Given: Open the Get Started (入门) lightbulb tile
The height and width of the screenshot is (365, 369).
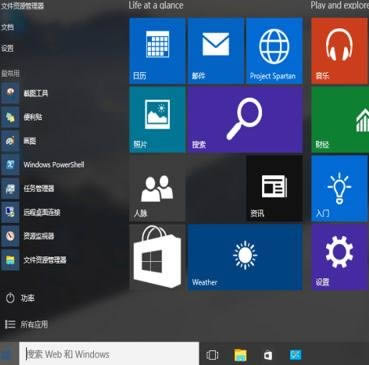Looking at the screenshot, I should (340, 188).
